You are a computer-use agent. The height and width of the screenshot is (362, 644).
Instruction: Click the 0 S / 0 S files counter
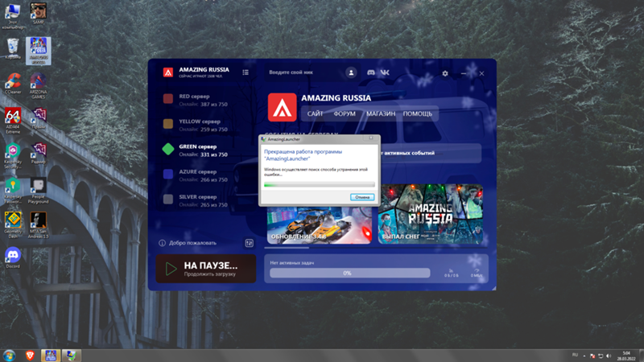(x=452, y=273)
